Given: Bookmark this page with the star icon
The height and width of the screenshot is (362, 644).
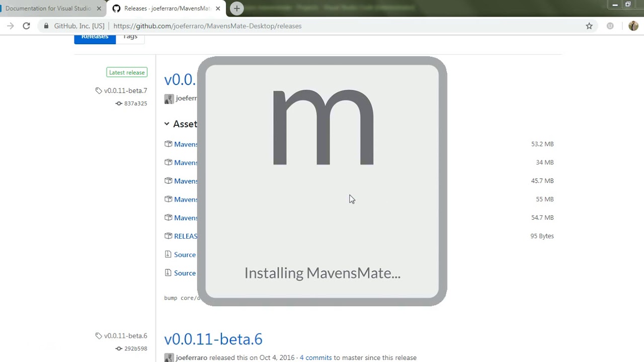Looking at the screenshot, I should pos(589,26).
